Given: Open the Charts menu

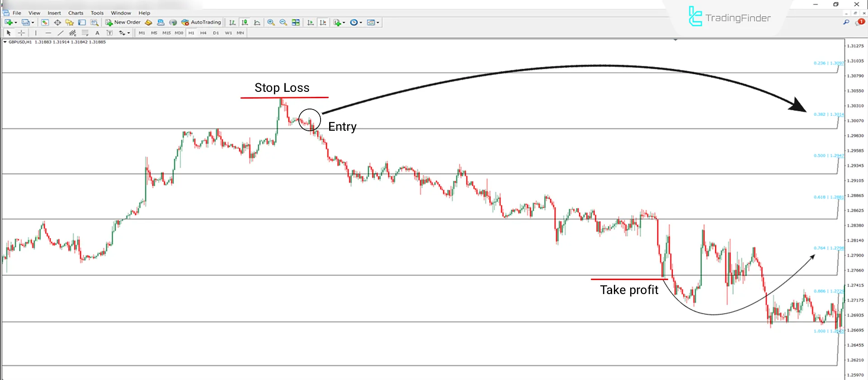Looking at the screenshot, I should point(75,13).
